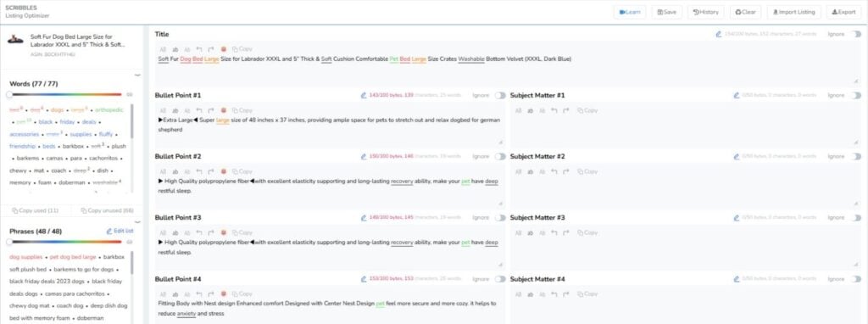Undo in the Bullet Point #1 toolbar
Viewport: 868px width, 324px height.
pyautogui.click(x=198, y=111)
